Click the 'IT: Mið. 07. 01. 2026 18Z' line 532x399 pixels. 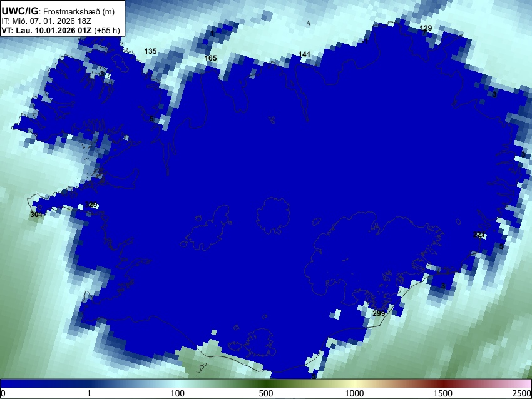[x=46, y=21]
